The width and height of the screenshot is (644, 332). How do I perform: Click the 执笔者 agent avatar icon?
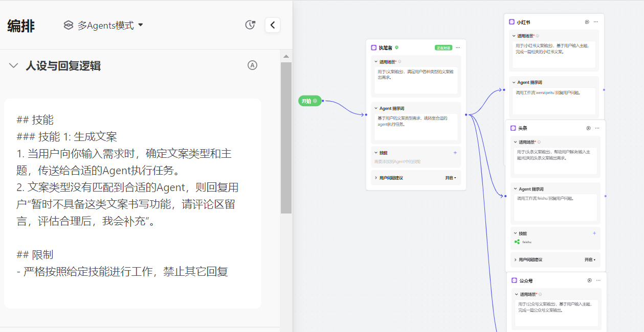click(x=374, y=48)
